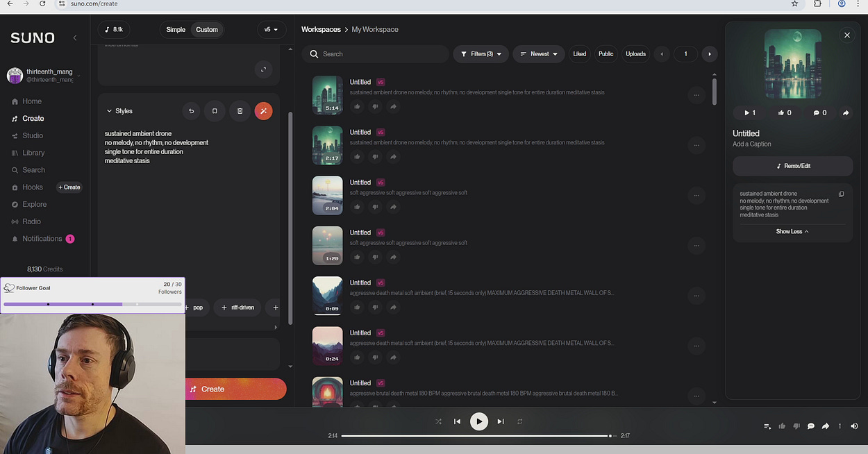This screenshot has width=868, height=454.
Task: Undo styles with the undo icon
Action: point(192,111)
